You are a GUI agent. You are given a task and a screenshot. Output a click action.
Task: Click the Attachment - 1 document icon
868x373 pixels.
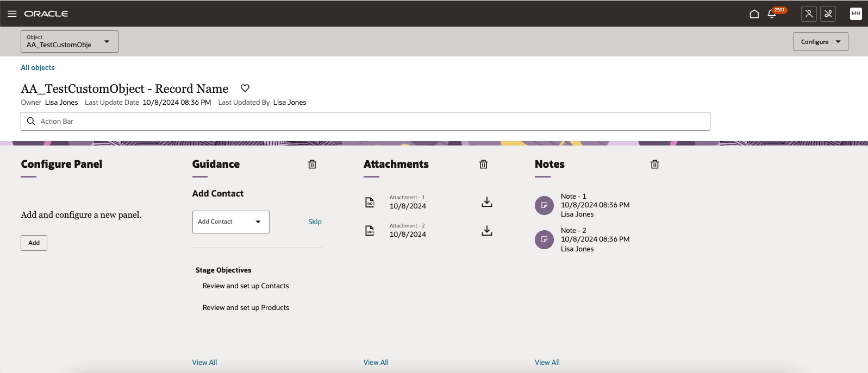(x=370, y=202)
